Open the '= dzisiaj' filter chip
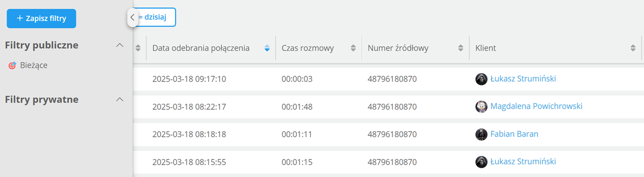644x177 pixels. [155, 17]
